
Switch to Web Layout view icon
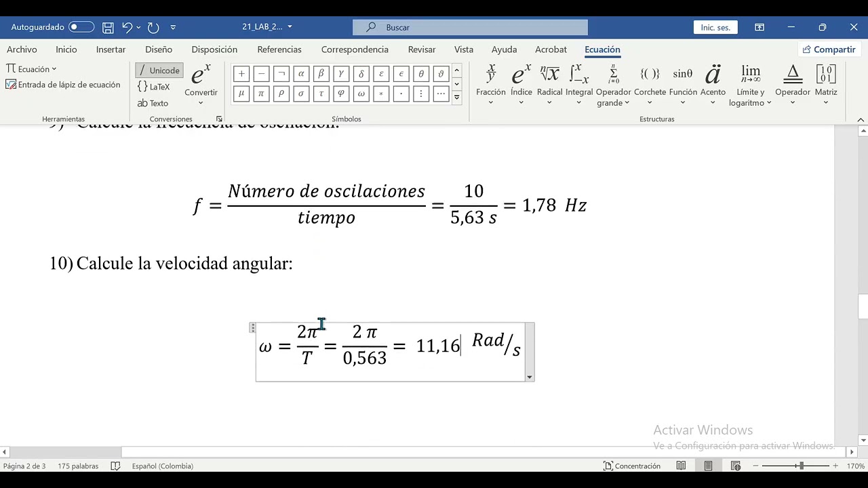coord(736,466)
